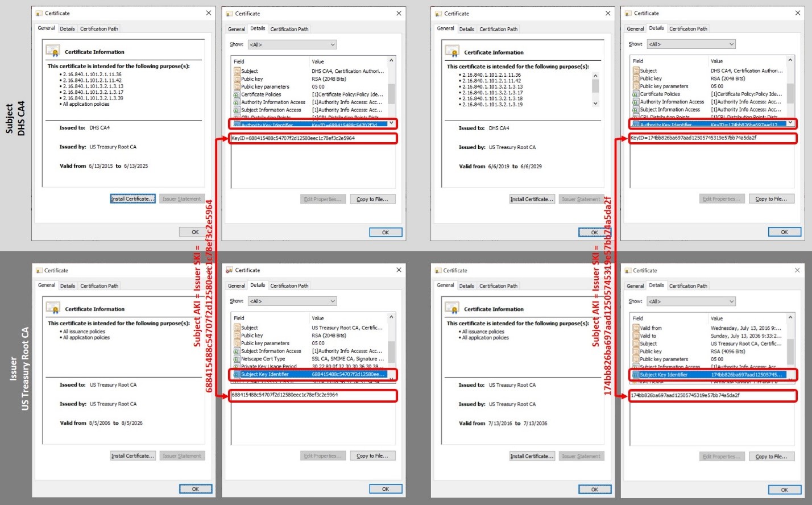Click Subject Key Identifier icon beside 688415488c value
812x505 pixels.
coord(237,374)
